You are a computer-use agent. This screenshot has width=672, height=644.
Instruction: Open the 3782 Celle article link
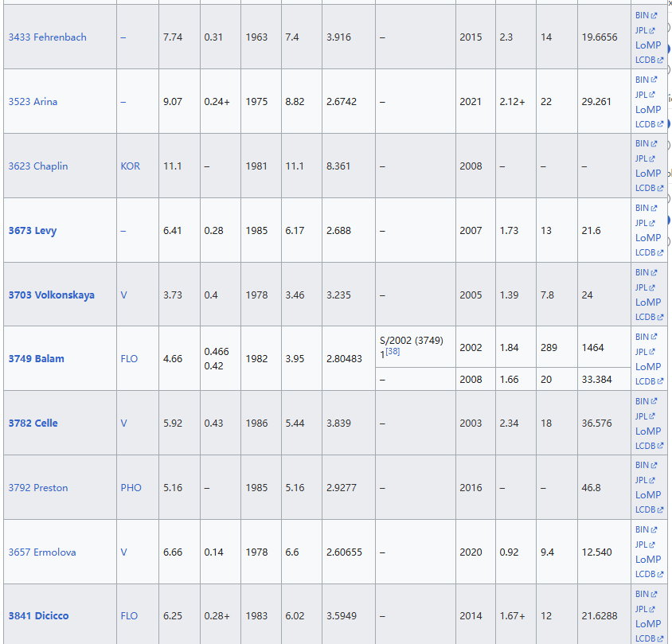pos(33,423)
